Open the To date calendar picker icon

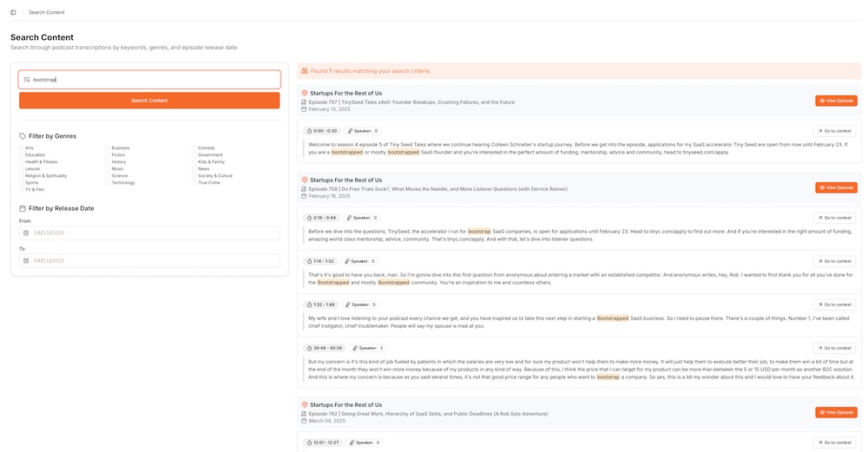[x=26, y=260]
